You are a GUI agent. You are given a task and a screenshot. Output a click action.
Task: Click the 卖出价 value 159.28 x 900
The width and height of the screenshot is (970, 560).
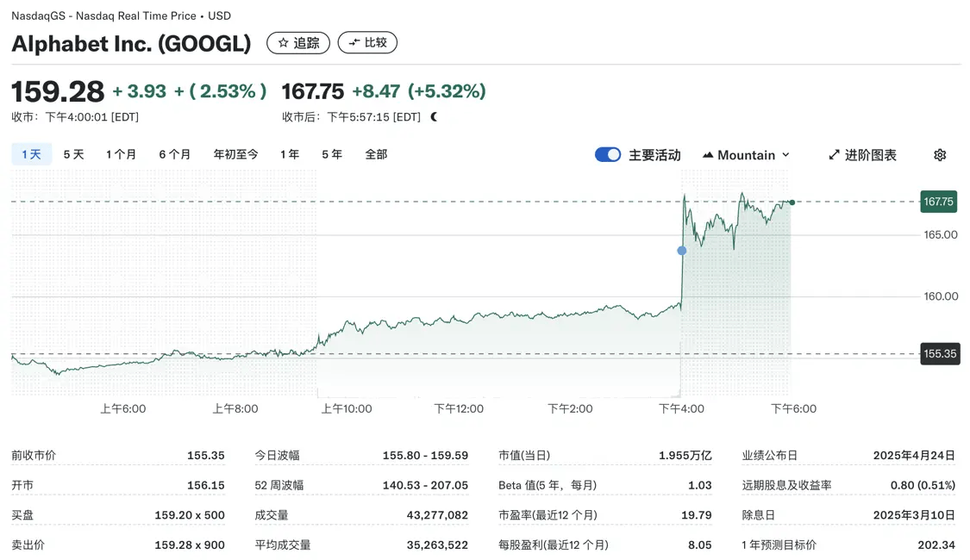tap(190, 545)
